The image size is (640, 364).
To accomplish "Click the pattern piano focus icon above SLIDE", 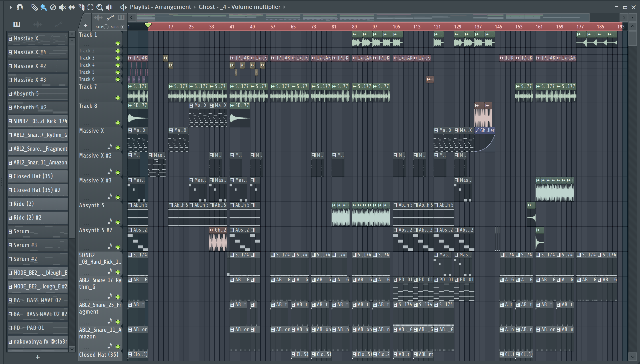I will (121, 18).
